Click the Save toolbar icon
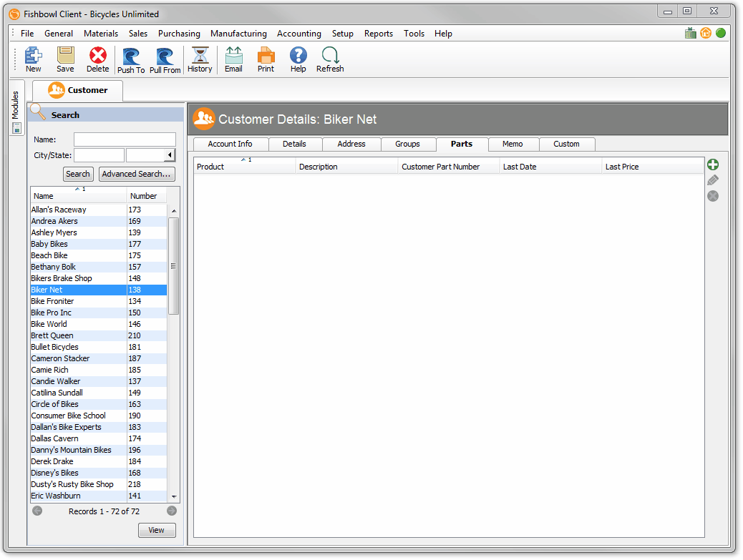The width and height of the screenshot is (743, 560). [x=65, y=59]
